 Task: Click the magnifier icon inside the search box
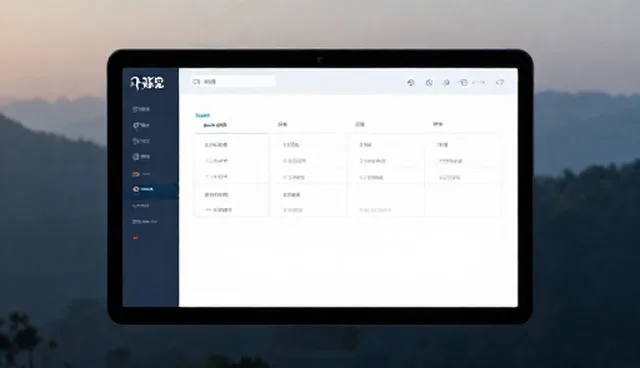click(x=196, y=82)
